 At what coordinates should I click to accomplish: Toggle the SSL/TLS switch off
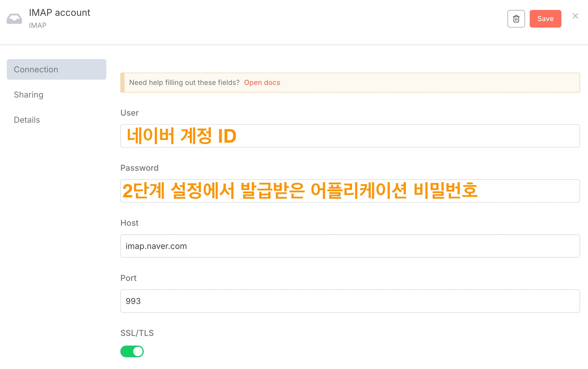[132, 351]
